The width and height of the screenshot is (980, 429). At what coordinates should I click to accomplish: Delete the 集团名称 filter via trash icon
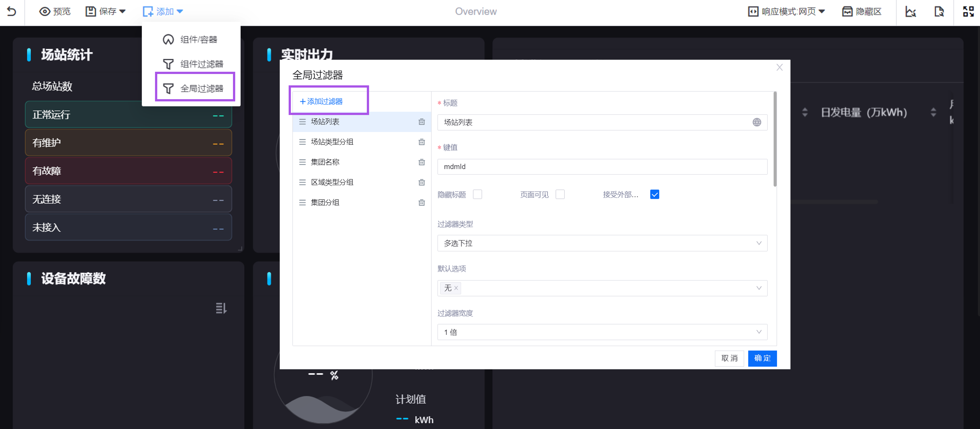point(421,162)
